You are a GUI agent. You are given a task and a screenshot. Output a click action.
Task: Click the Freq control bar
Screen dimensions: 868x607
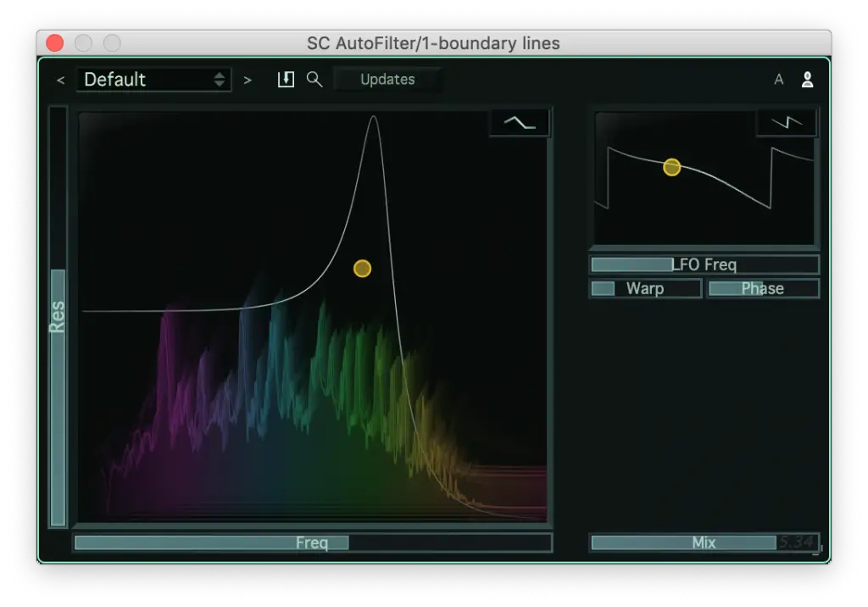click(x=313, y=543)
